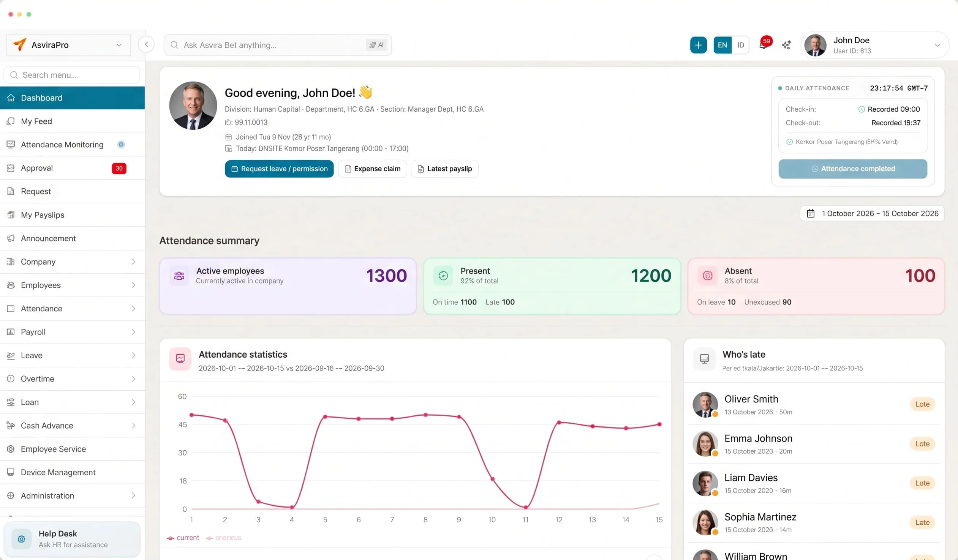The width and height of the screenshot is (958, 560).
Task: Go to Approval with 30 badge
Action: coord(72,168)
